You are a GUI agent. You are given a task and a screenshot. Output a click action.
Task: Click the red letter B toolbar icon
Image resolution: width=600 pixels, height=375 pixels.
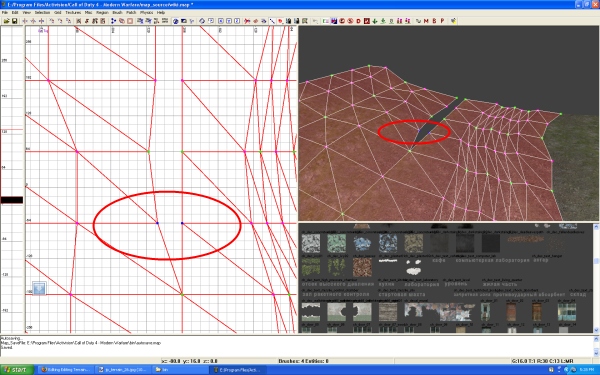(x=434, y=21)
